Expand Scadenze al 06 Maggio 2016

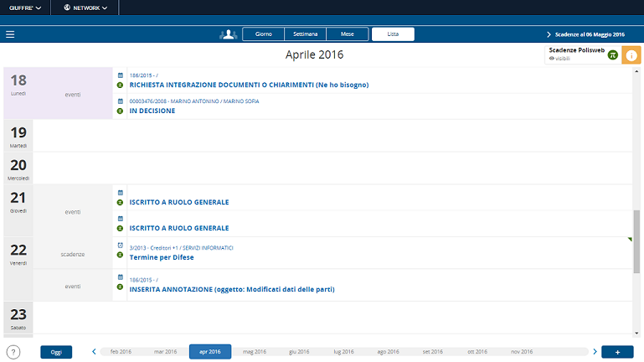[x=585, y=34]
